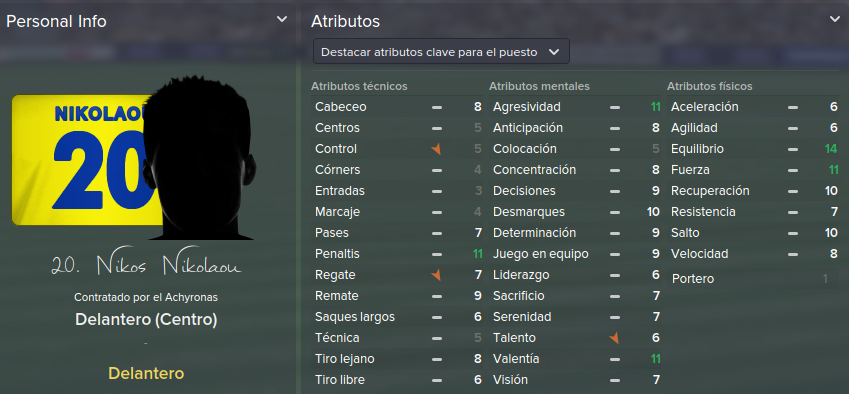Select the Remate attribute row
Viewport: 849px width, 394px height.
point(398,296)
